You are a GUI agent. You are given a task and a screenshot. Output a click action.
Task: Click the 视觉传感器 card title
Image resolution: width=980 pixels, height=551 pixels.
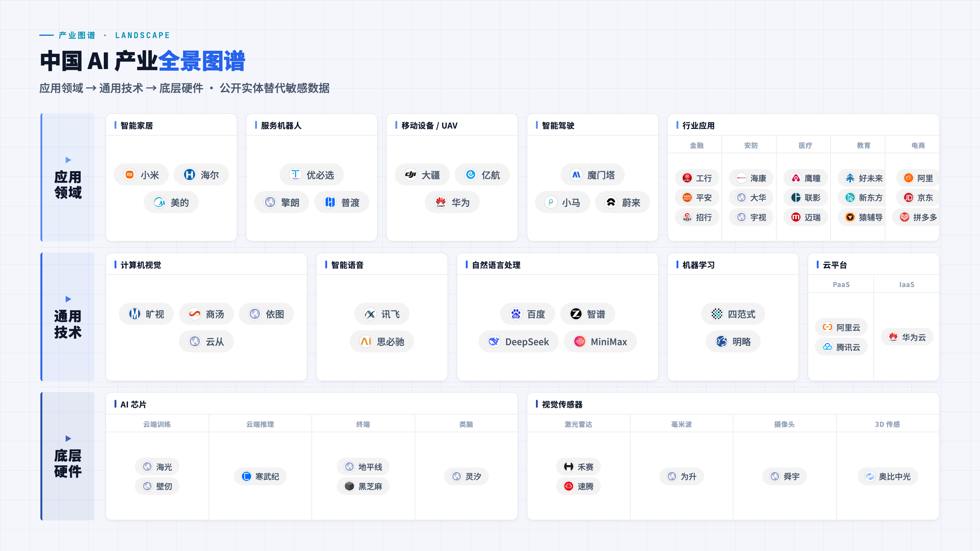562,404
